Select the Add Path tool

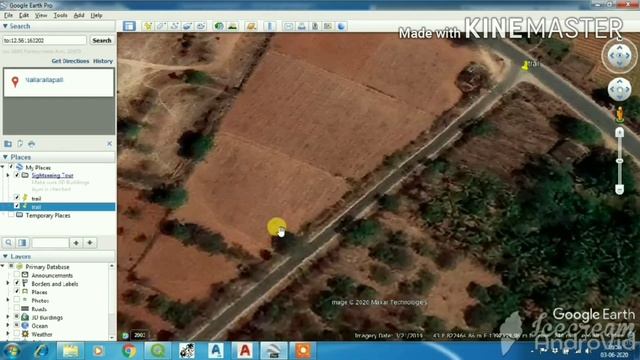(174, 26)
